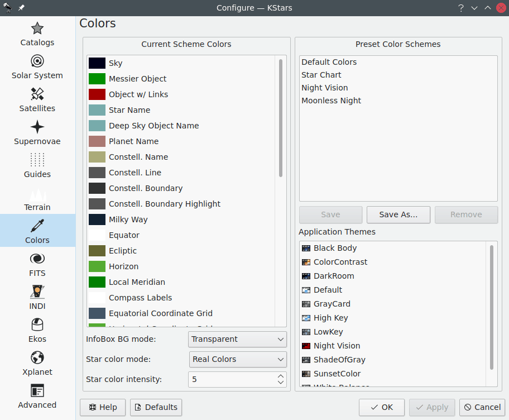
Task: Choose the Star Chart preset scheme
Action: 321,75
